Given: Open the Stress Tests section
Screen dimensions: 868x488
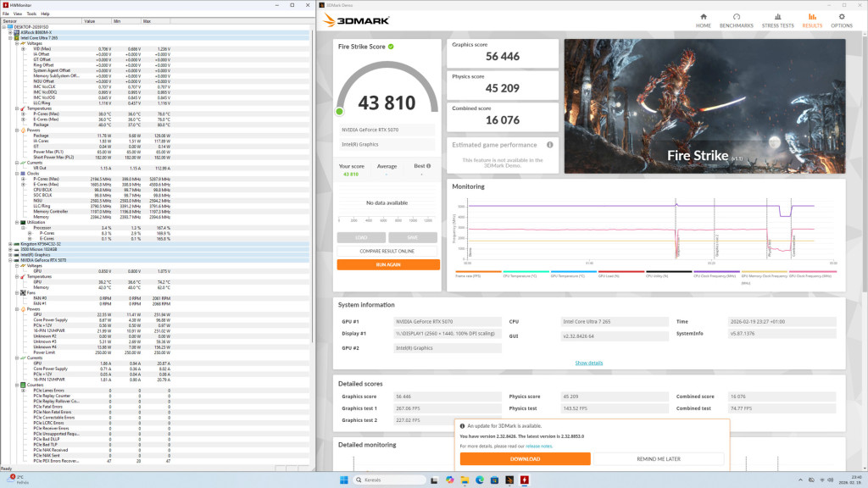Looking at the screenshot, I should 777,20.
